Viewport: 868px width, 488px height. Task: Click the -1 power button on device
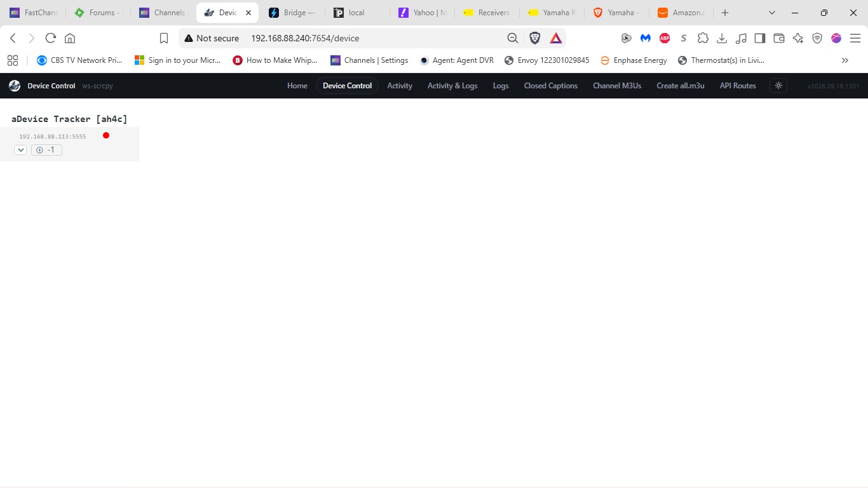[46, 150]
